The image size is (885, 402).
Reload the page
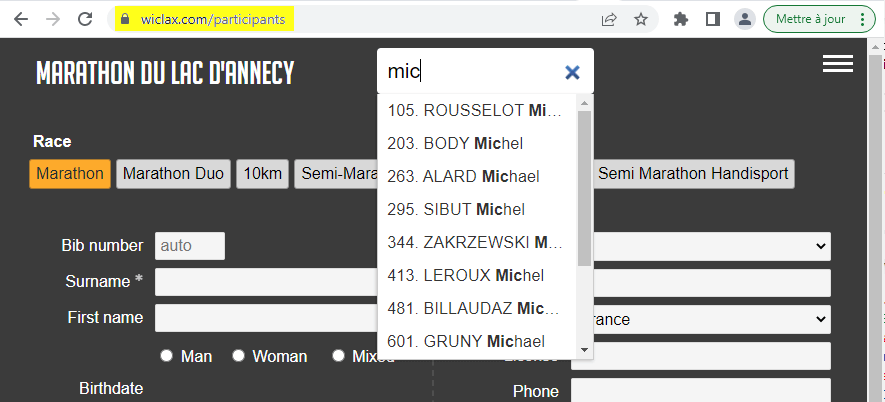click(x=86, y=19)
